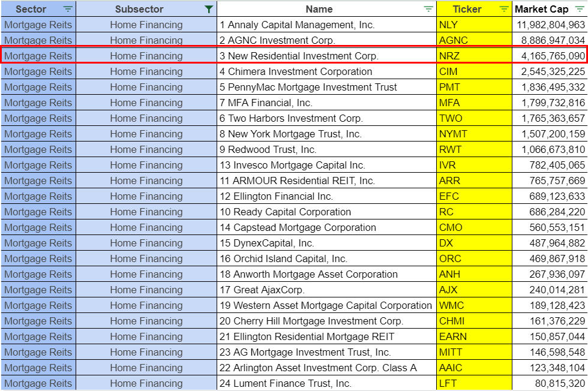
Task: Click the AAIC ticker cell
Action: [475, 368]
